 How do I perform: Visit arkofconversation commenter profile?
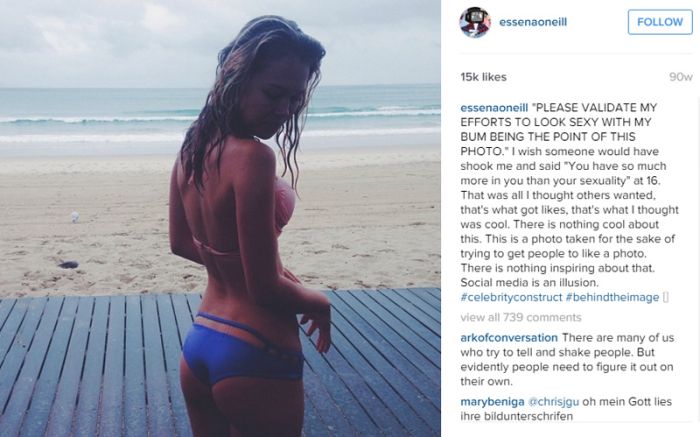pos(509,337)
